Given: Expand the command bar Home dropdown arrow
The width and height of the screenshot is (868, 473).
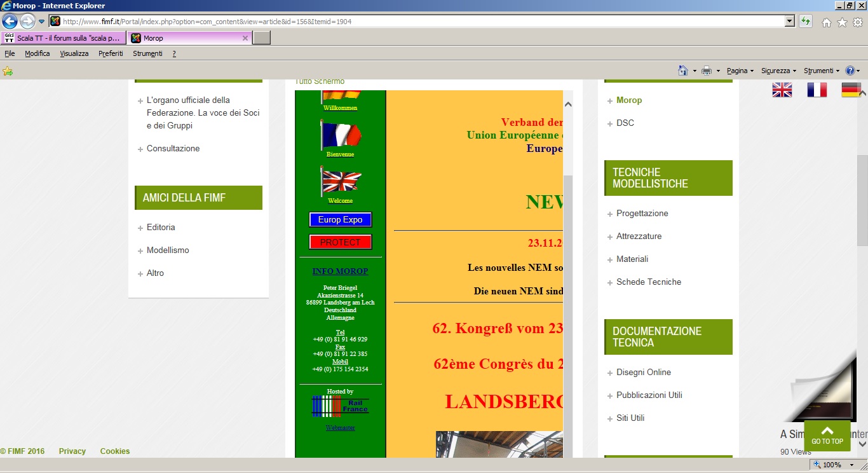Looking at the screenshot, I should [695, 71].
